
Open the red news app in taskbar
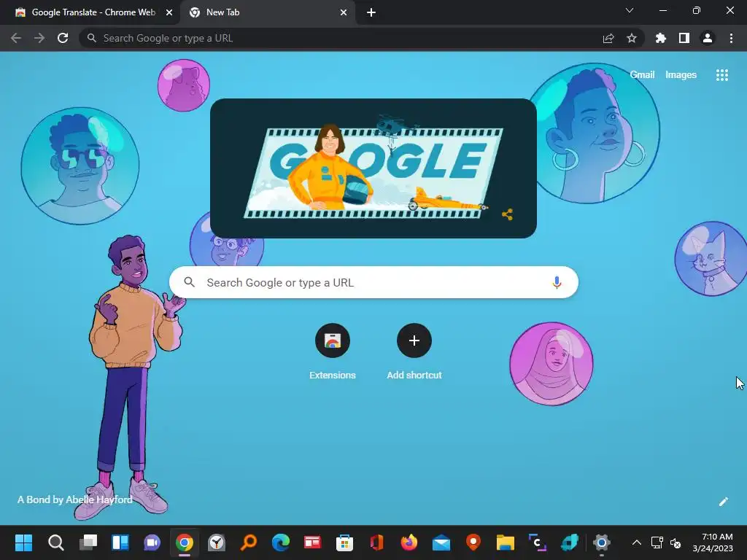pos(312,542)
